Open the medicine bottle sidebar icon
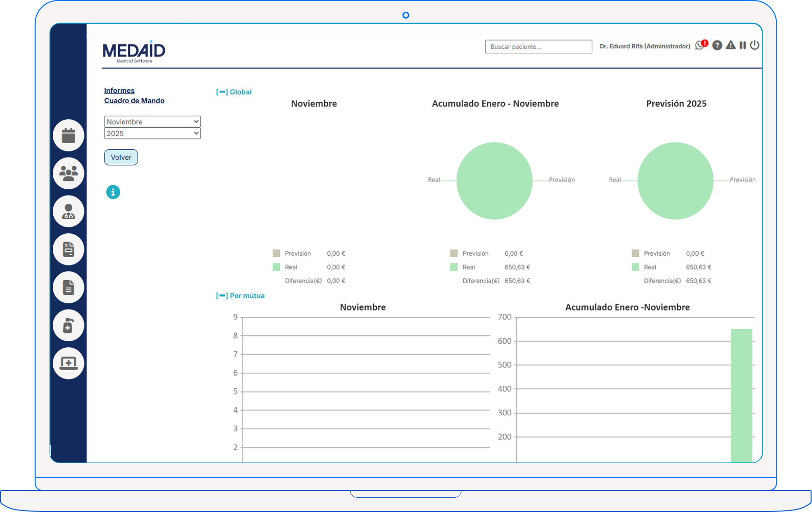The height and width of the screenshot is (512, 812). (x=68, y=325)
